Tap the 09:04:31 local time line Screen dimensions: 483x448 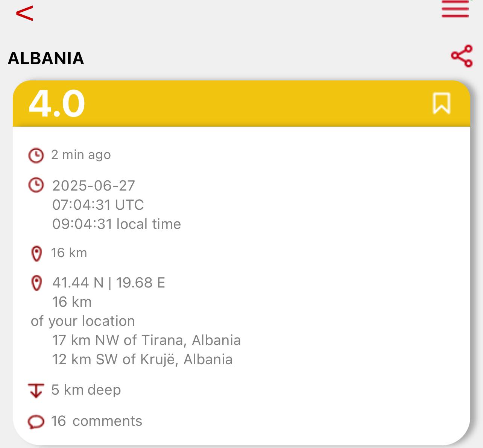(x=117, y=224)
